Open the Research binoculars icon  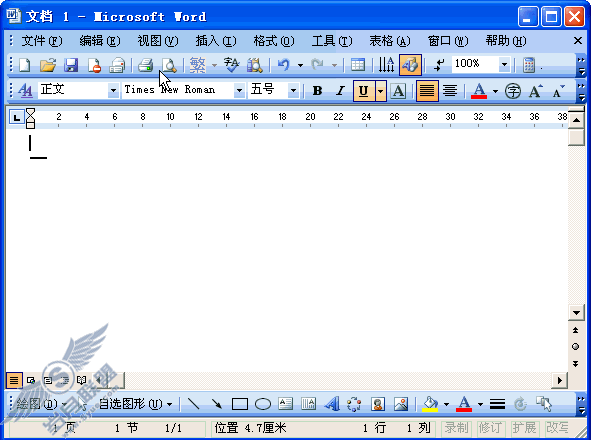(254, 65)
